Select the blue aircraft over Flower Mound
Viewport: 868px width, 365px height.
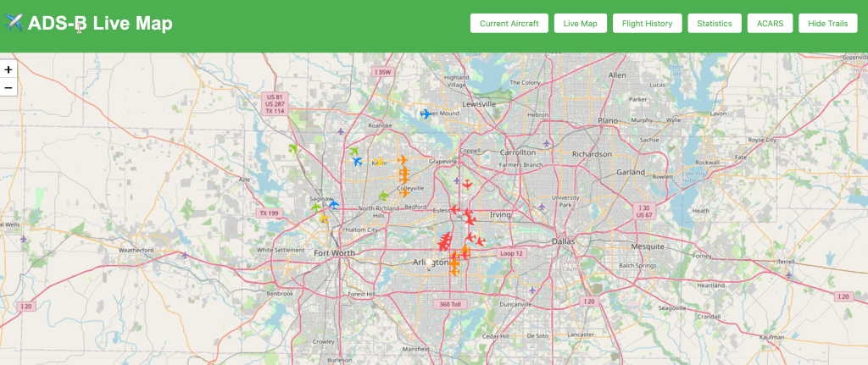click(426, 114)
